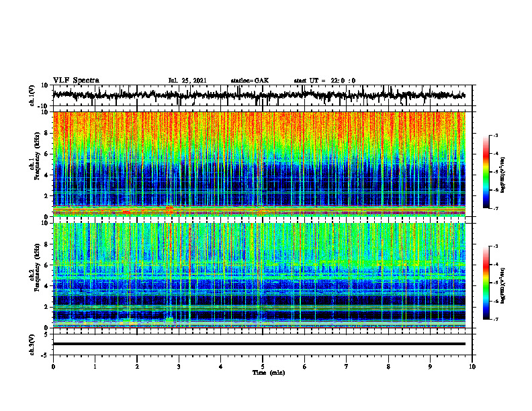Click the ch.2 spectrogram color scale bar

(486, 283)
